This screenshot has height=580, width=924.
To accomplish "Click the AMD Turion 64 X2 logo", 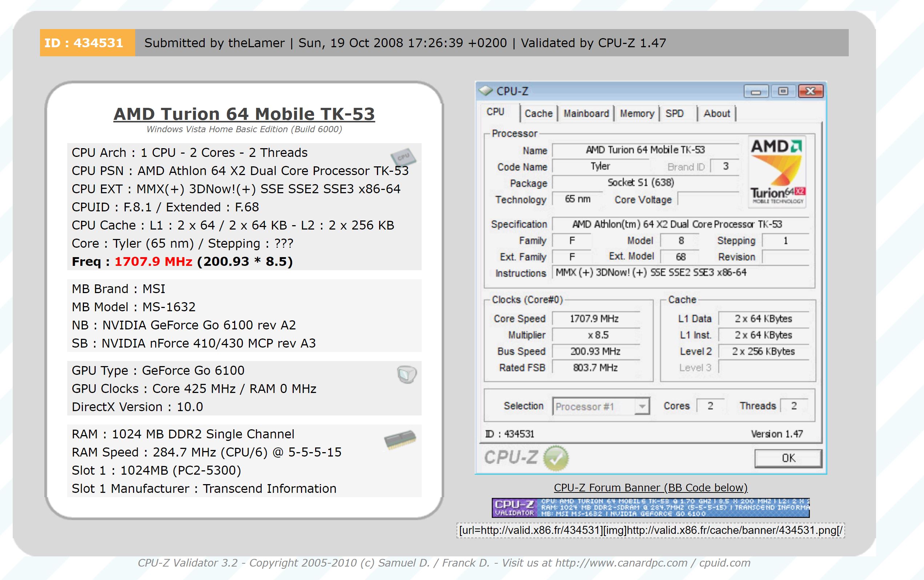I will (777, 172).
